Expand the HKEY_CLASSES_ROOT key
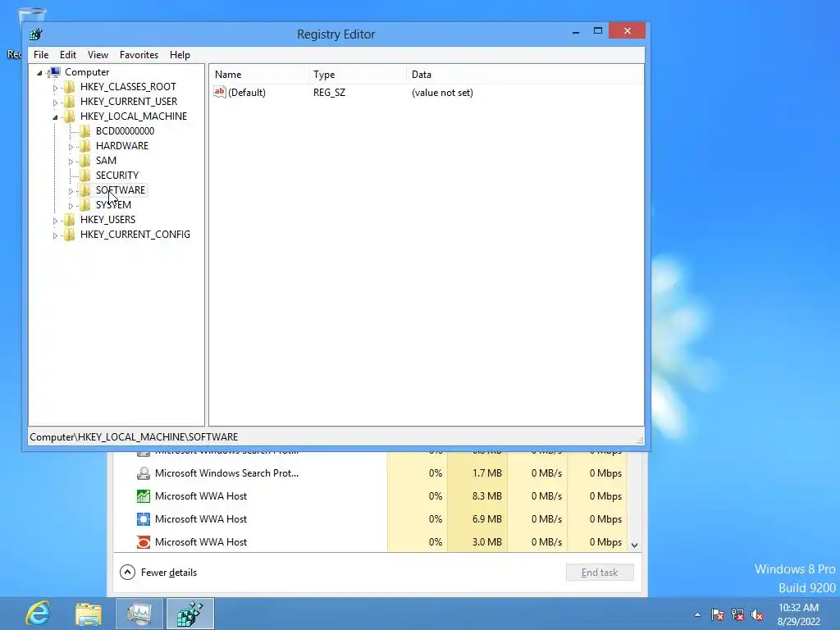Viewport: 840px width, 630px height. point(55,87)
